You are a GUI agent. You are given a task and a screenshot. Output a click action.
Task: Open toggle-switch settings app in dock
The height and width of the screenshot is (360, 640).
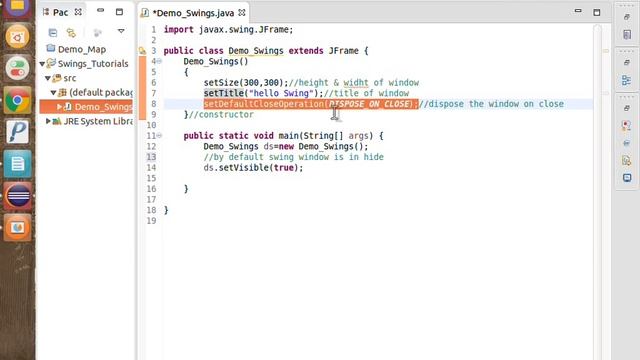[18, 69]
